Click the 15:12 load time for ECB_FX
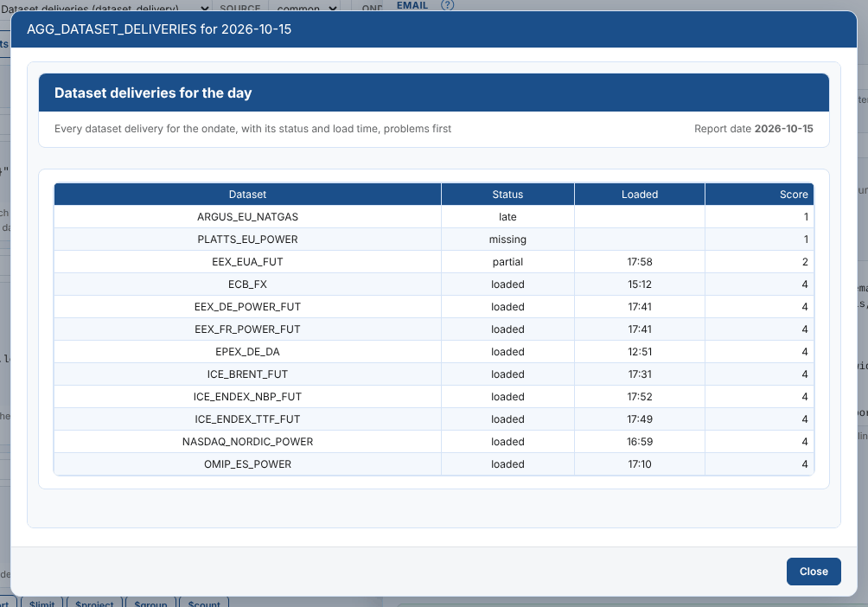Viewport: 868px width, 607px height. coord(640,284)
